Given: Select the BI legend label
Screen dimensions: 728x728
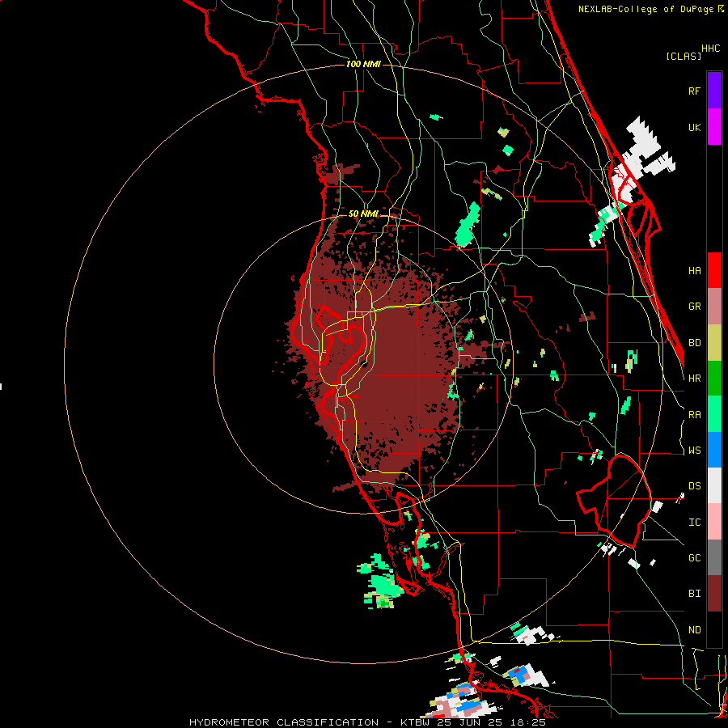Looking at the screenshot, I should click(x=694, y=594).
